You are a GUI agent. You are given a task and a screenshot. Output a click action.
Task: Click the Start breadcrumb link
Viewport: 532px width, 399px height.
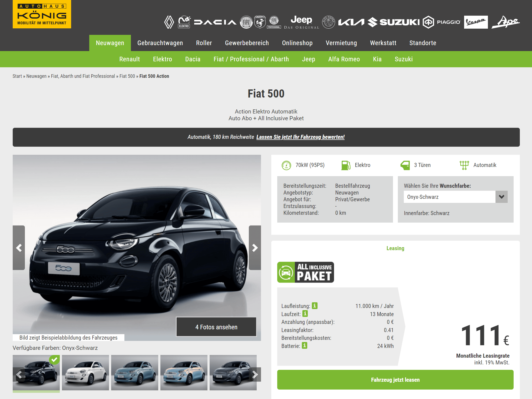(x=17, y=76)
